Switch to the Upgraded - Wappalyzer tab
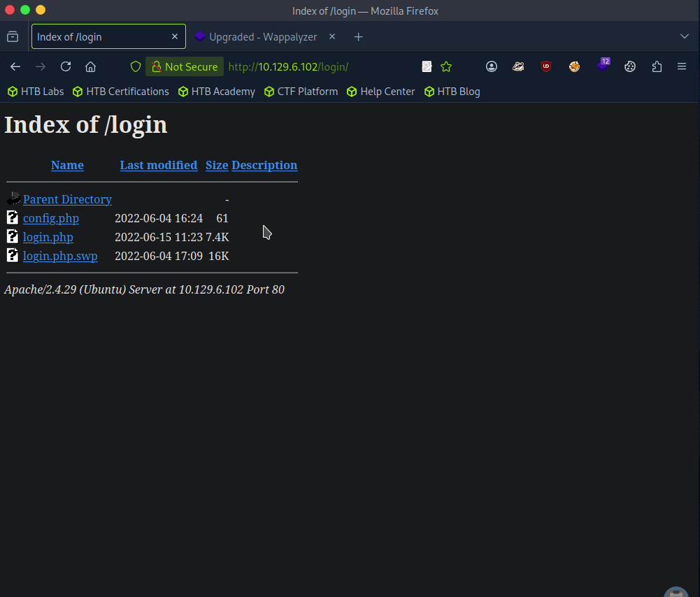This screenshot has height=597, width=700. pos(262,36)
